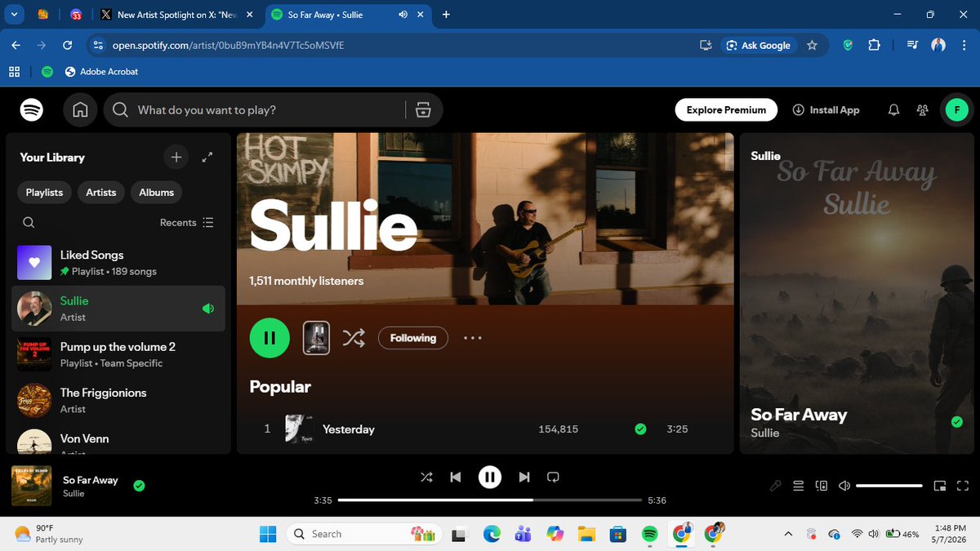Open the notifications bell
This screenshot has height=551, width=980.
pos(894,109)
